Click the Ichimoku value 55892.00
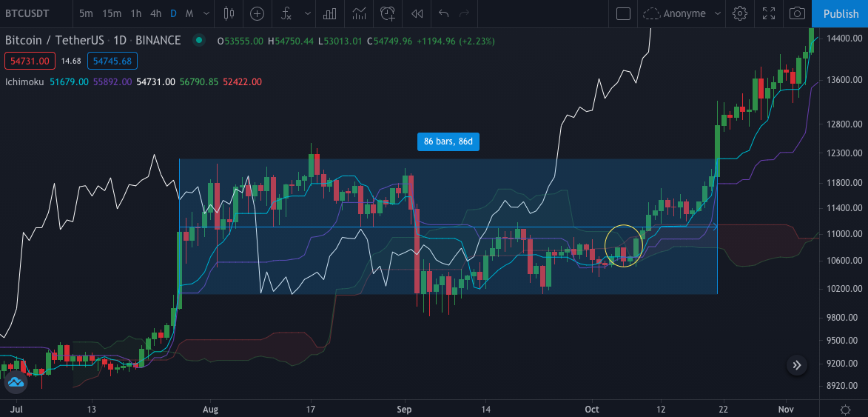868x417 pixels. click(x=112, y=82)
